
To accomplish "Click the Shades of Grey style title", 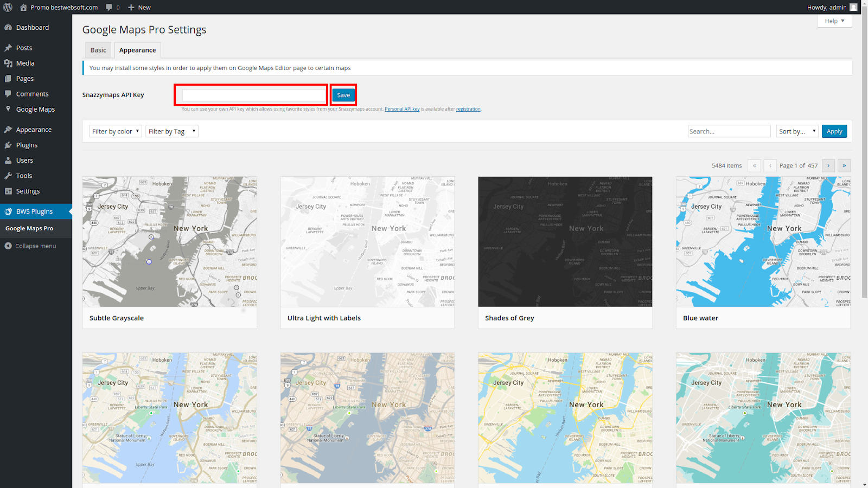I will pos(509,318).
